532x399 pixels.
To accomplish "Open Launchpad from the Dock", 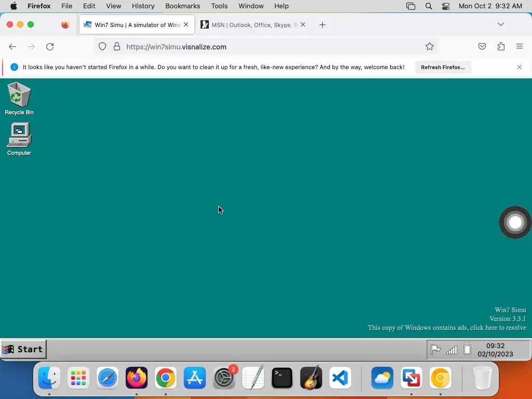I will (78, 377).
